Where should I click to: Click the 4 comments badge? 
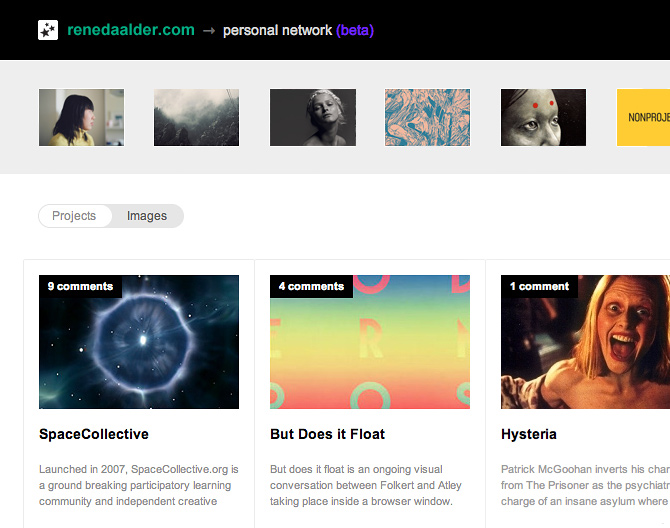tap(311, 286)
